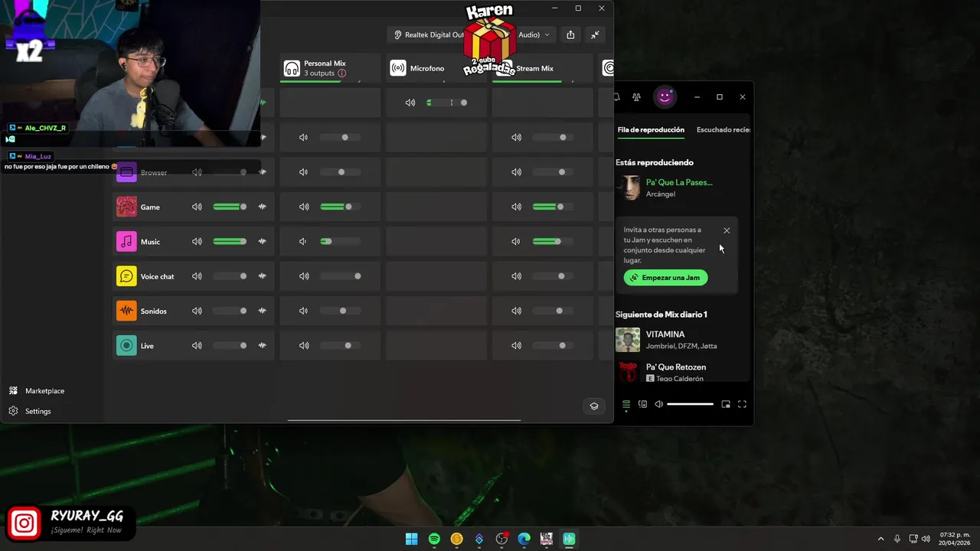Open Spotify from the Windows taskbar
980x551 pixels.
point(434,539)
